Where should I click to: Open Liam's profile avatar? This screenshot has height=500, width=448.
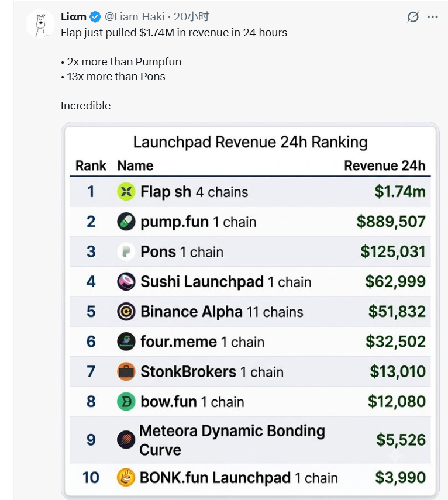click(41, 24)
